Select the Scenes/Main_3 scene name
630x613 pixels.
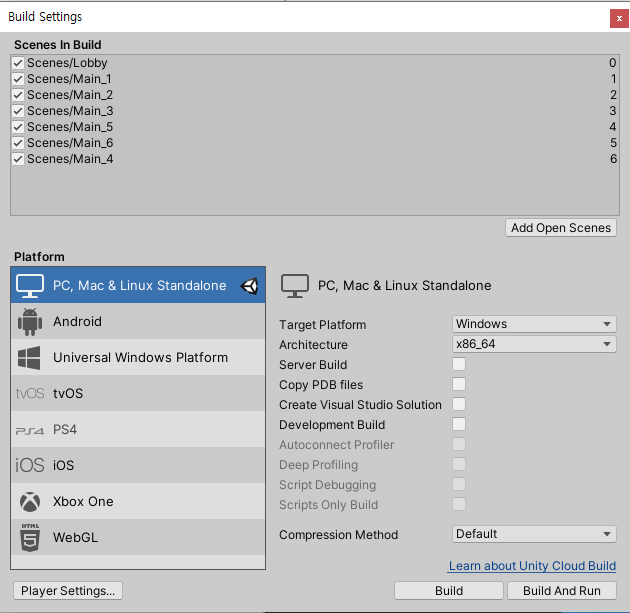click(70, 111)
